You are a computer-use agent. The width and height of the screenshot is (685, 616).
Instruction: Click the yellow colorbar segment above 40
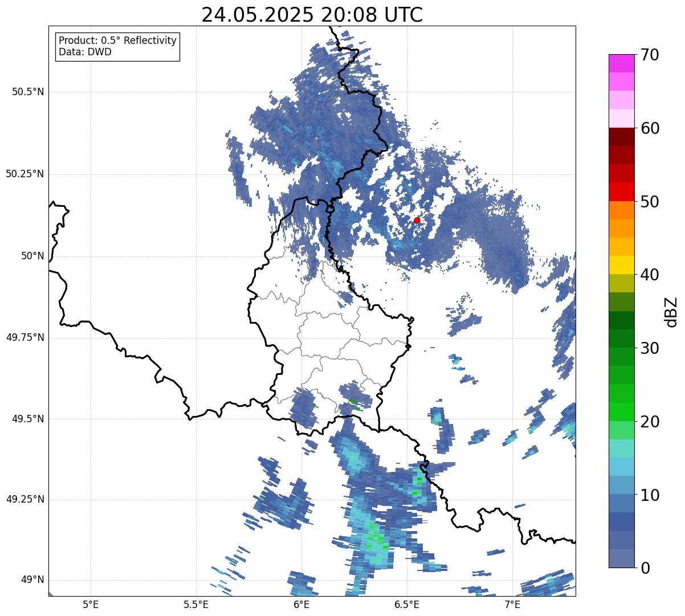(x=622, y=265)
